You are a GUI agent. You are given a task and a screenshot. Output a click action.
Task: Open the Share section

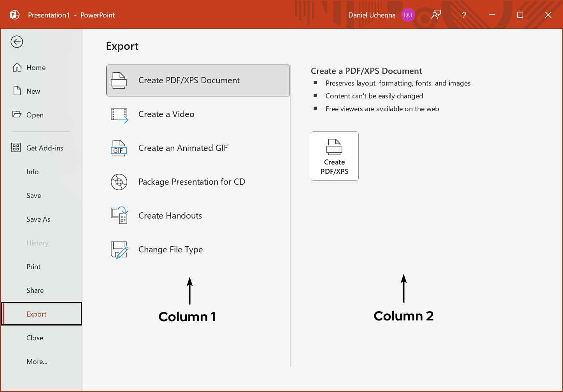pyautogui.click(x=35, y=290)
